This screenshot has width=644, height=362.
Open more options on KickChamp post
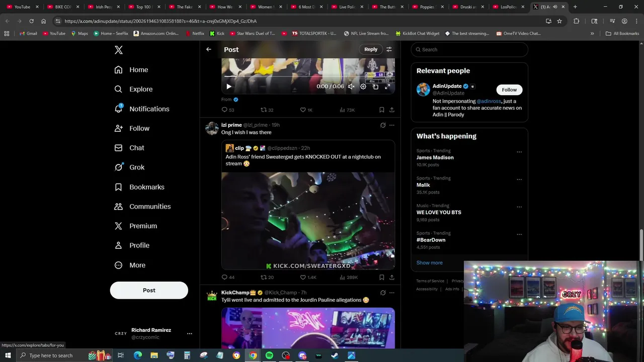pyautogui.click(x=392, y=293)
